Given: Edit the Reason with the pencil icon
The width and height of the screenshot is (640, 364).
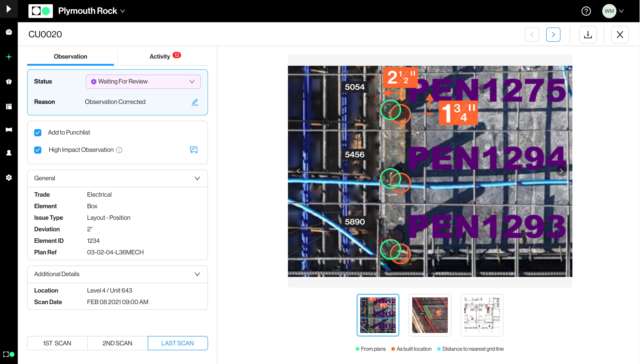Looking at the screenshot, I should [x=195, y=102].
